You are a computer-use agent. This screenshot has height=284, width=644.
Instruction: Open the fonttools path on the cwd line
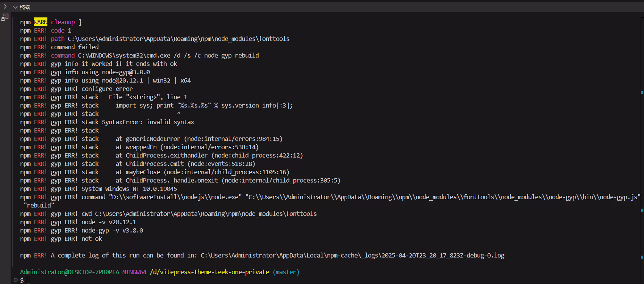[206, 214]
